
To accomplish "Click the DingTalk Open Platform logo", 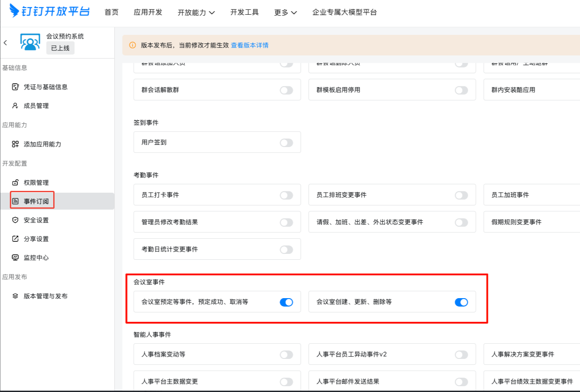I will click(x=49, y=11).
